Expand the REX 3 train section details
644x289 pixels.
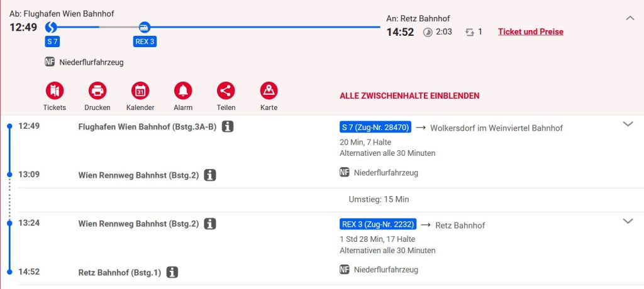[628, 221]
